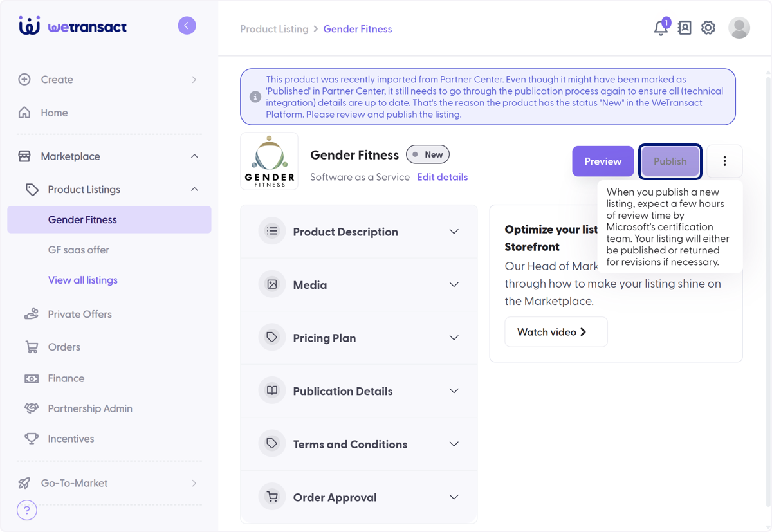The height and width of the screenshot is (532, 772).
Task: Expand the Create menu arrow
Action: pos(194,80)
